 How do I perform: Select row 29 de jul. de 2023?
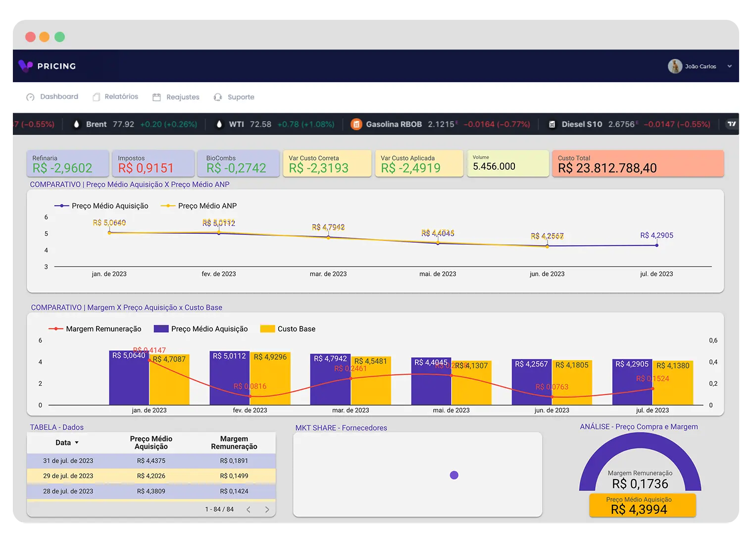(x=151, y=476)
